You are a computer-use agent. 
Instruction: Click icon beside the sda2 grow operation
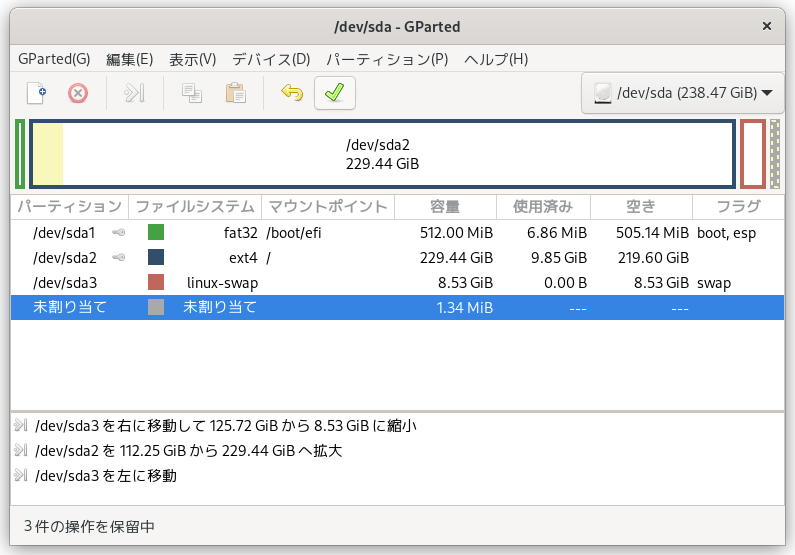[x=21, y=450]
